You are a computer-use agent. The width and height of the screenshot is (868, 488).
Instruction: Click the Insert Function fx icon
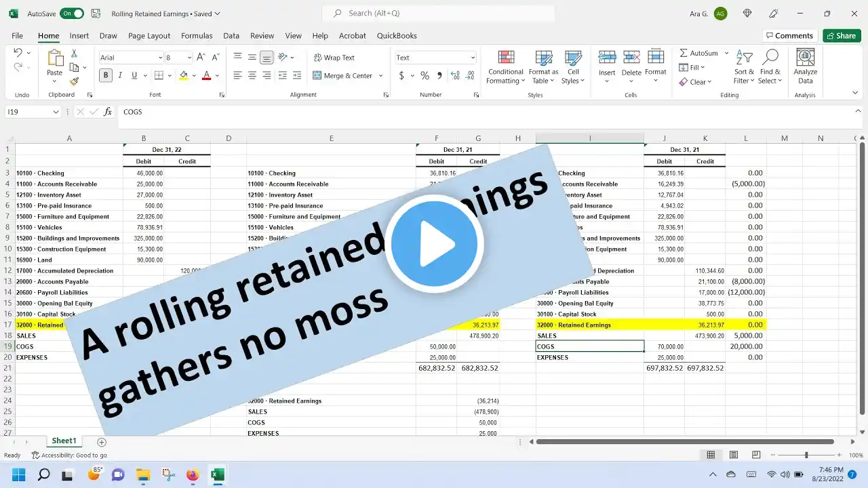tap(107, 112)
